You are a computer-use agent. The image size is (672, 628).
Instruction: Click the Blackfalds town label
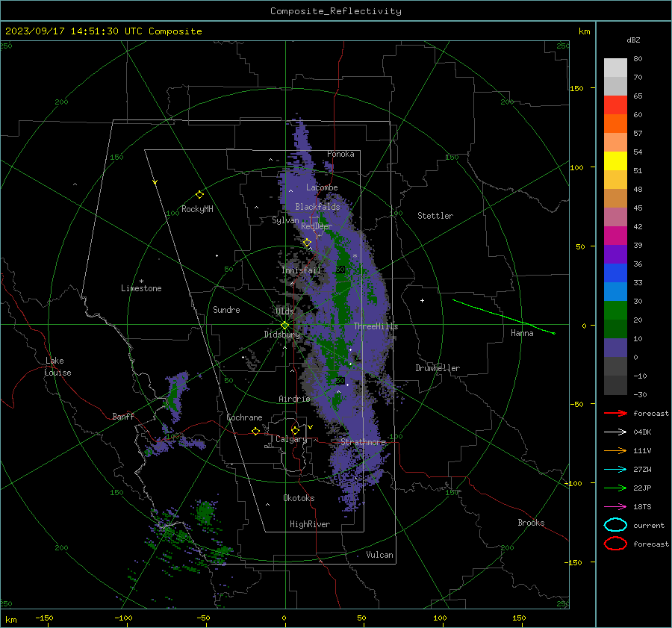click(x=317, y=207)
